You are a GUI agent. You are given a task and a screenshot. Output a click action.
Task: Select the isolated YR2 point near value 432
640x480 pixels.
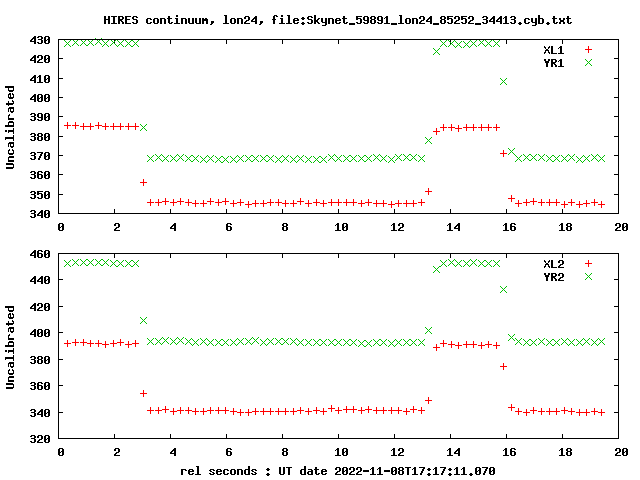tap(503, 289)
